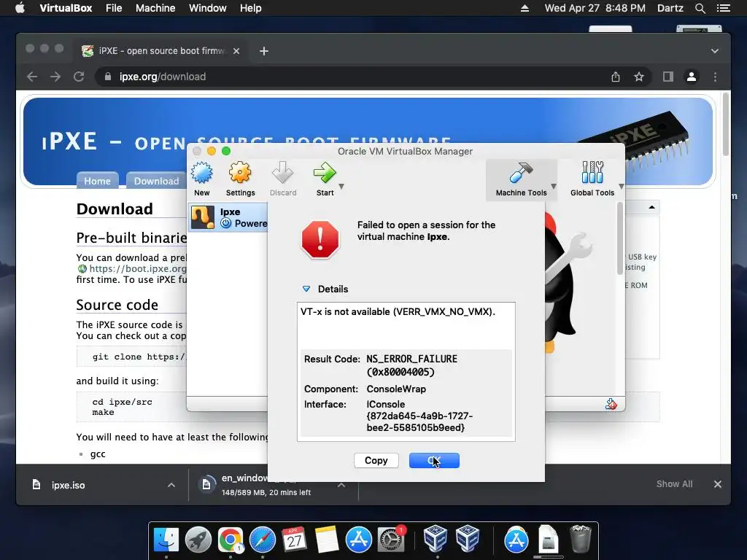Open System Preferences from the Dock
747x560 pixels.
391,540
